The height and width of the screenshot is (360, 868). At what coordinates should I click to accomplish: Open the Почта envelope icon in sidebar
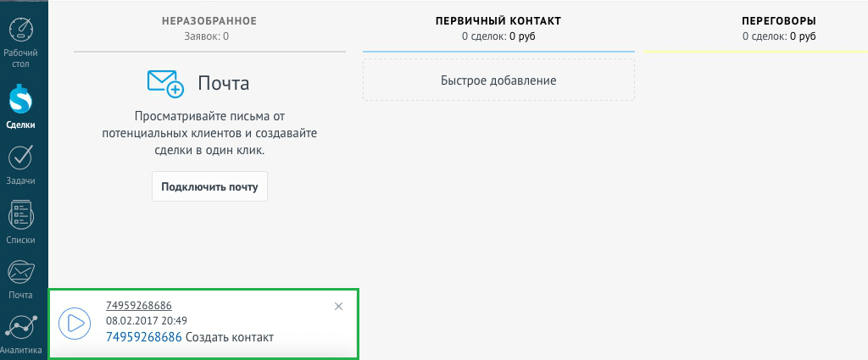(20, 273)
